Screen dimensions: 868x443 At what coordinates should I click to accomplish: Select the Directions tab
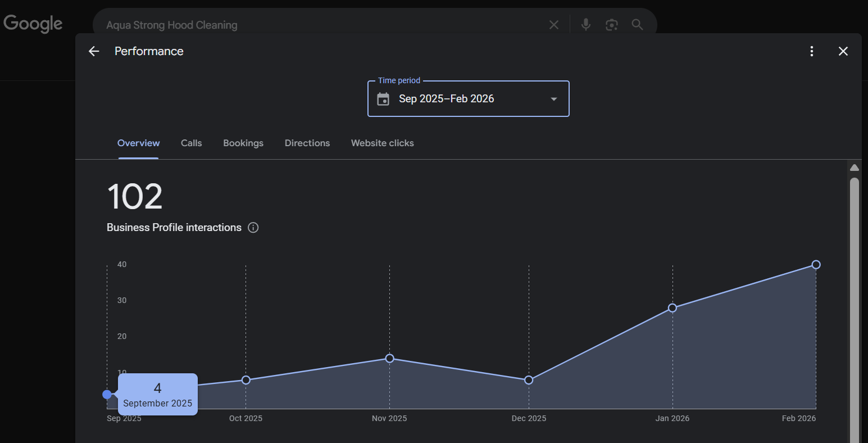click(x=307, y=143)
